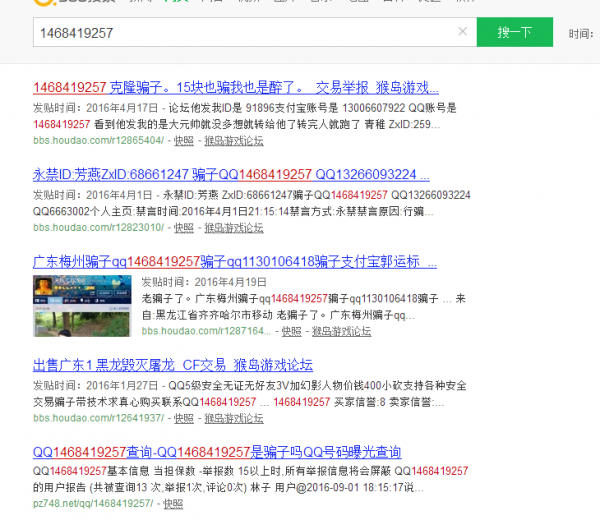Open 猴岛游戏论坛 link under r1287164 result

(341, 331)
